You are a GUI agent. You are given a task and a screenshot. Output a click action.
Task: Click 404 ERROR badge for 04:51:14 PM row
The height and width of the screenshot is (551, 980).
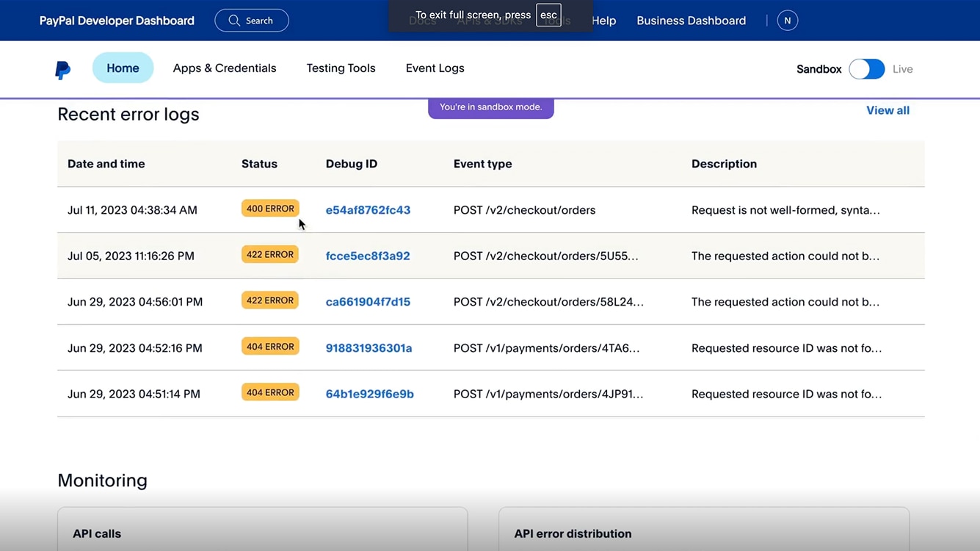click(x=270, y=392)
